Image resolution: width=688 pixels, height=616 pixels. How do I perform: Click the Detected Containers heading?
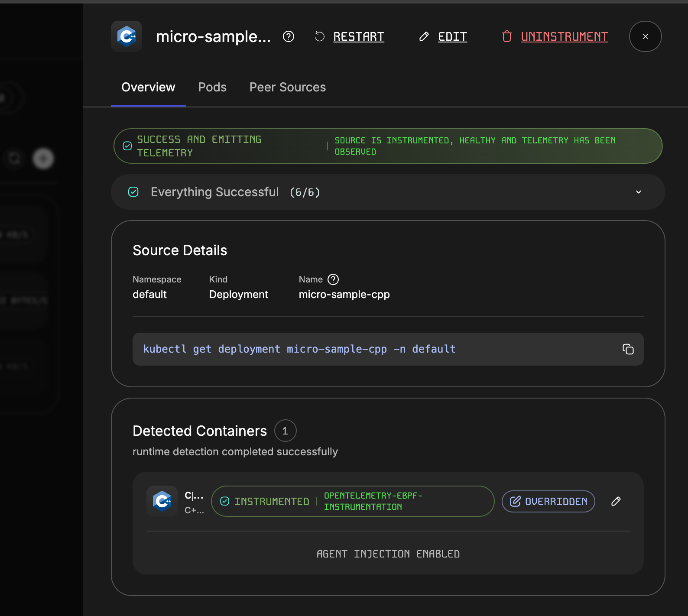click(200, 431)
